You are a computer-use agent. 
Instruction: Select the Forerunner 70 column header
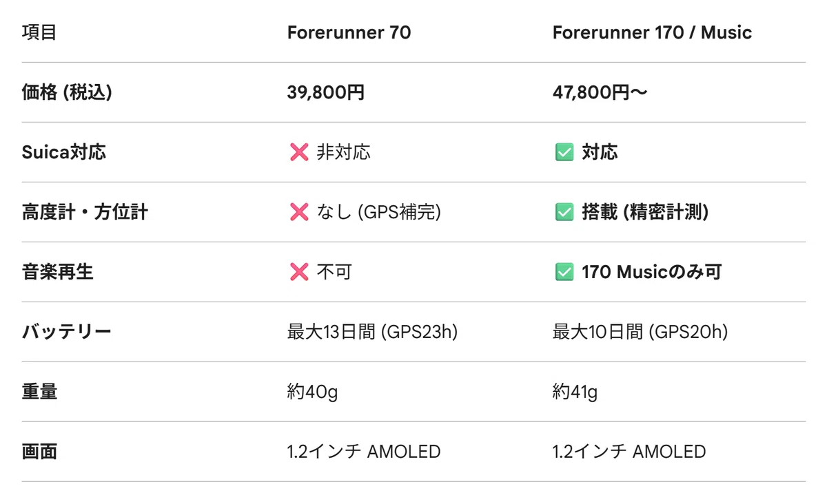(x=349, y=32)
